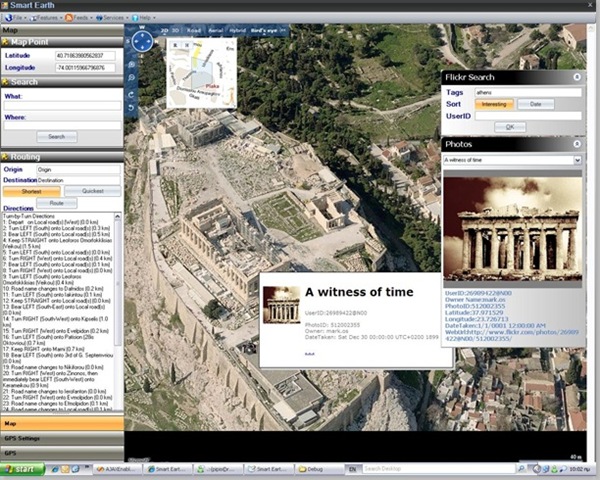
Task: Click the Search Desktop field in taskbar
Action: click(x=438, y=469)
